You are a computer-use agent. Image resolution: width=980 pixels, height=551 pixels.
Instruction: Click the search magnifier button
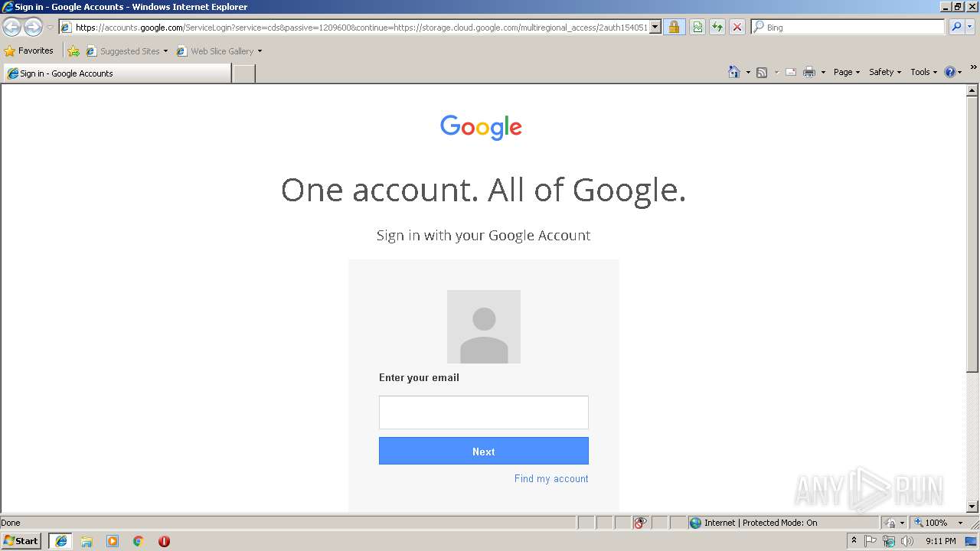point(955,28)
